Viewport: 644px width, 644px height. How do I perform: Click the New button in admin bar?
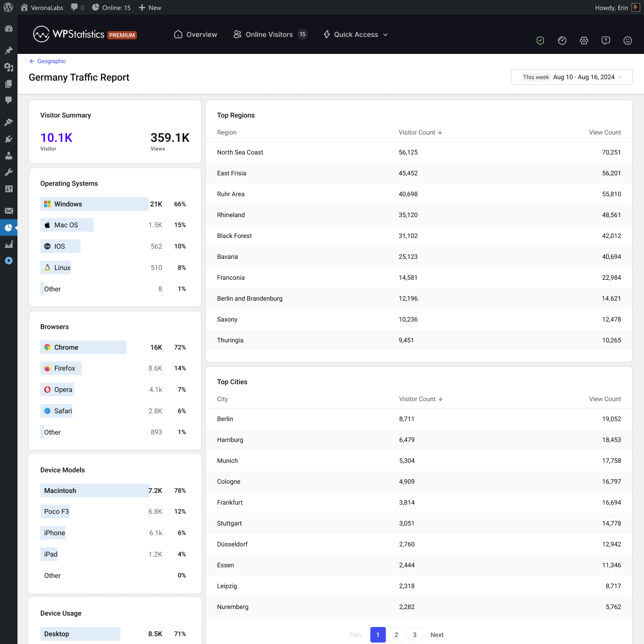click(x=150, y=8)
